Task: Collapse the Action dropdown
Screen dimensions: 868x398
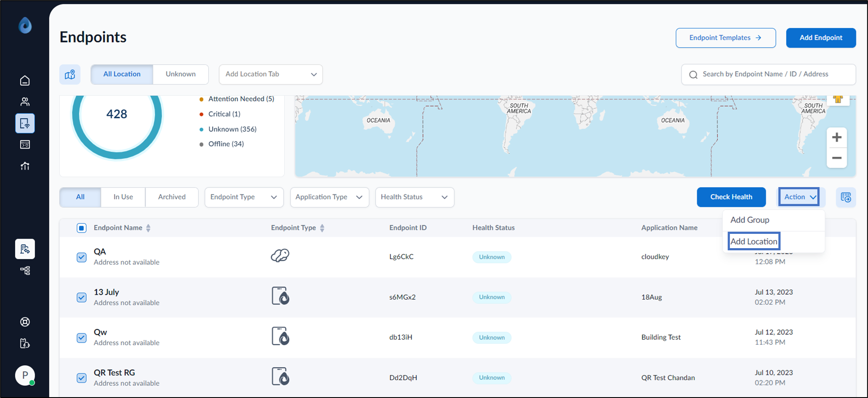Action: click(x=799, y=197)
